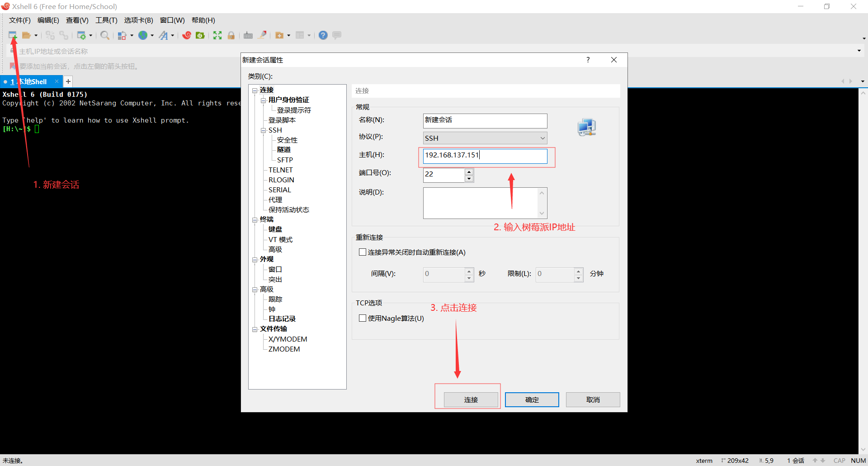Launch Xmanager red swirl icon
Screen dimensions: 868x466
pos(187,35)
